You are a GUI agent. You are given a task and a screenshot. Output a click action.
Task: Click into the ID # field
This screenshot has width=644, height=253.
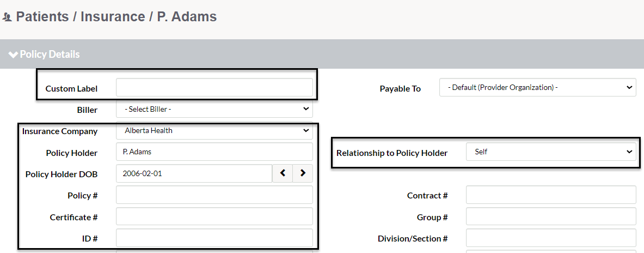pos(214,237)
